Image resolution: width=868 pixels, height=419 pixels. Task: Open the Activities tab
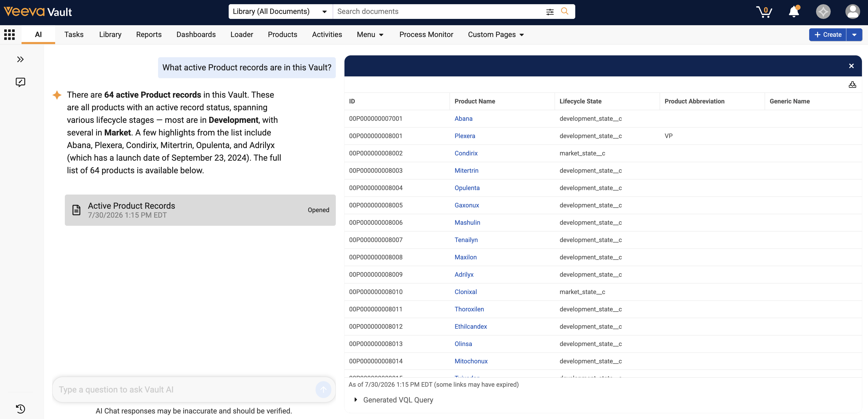pos(327,34)
